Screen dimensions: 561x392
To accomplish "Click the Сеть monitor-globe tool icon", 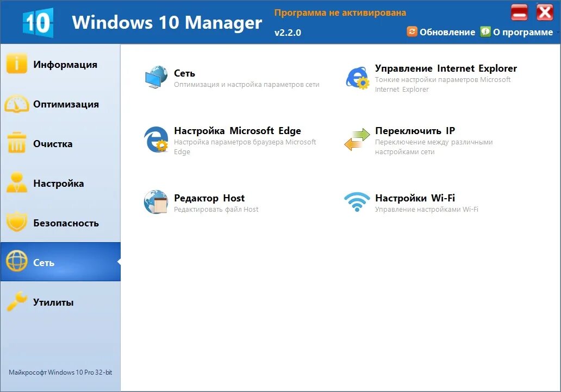I will pos(156,77).
